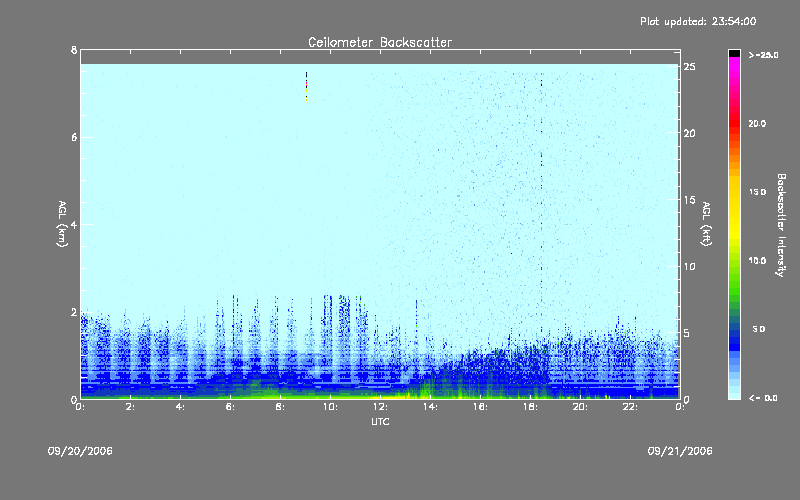This screenshot has width=800, height=500.
Task: Click the end date 09/21/2006 label
Action: [680, 451]
